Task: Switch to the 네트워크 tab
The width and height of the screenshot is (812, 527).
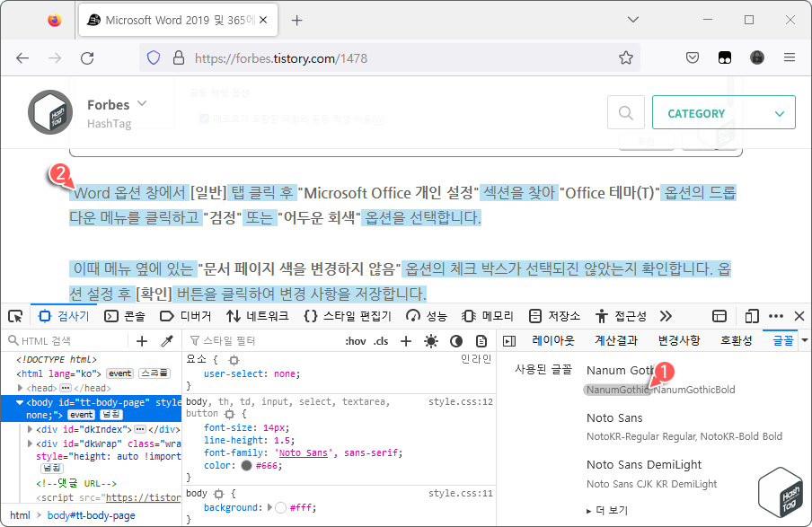Action: tap(257, 316)
